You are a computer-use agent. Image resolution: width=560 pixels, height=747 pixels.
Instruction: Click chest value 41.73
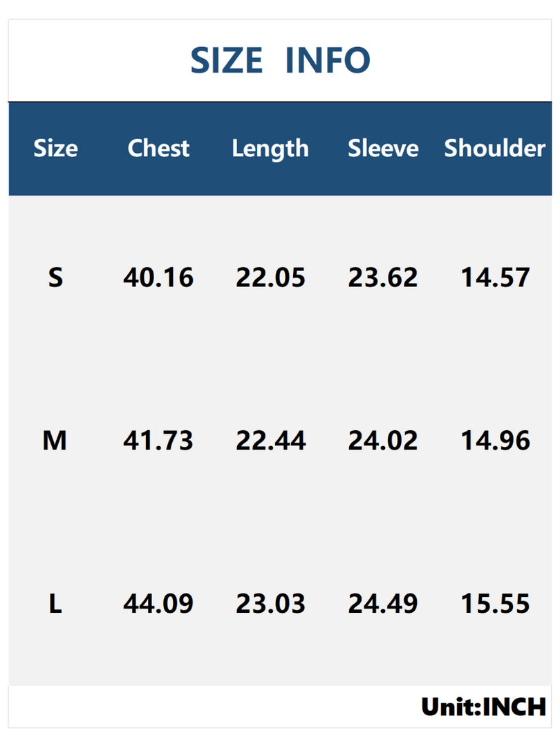(158, 440)
